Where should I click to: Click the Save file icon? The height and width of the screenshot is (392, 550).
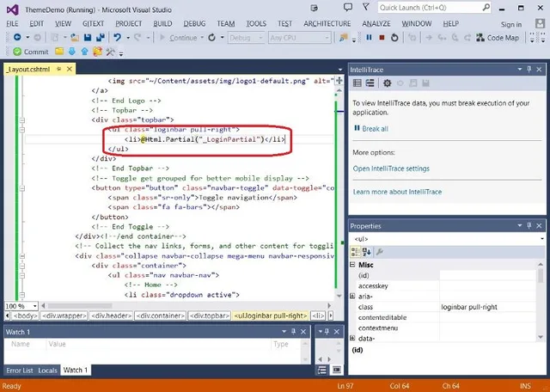click(x=88, y=37)
